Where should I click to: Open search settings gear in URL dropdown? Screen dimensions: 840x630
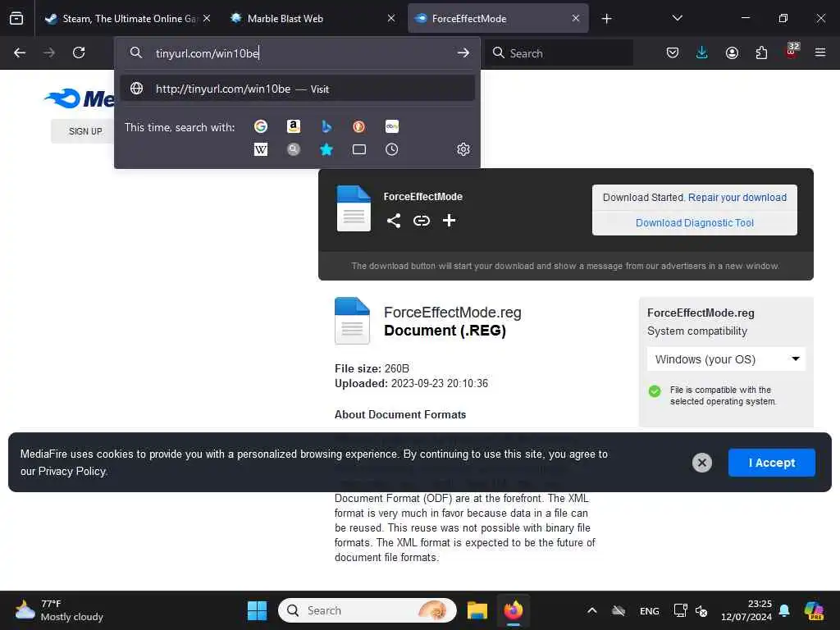pyautogui.click(x=463, y=149)
